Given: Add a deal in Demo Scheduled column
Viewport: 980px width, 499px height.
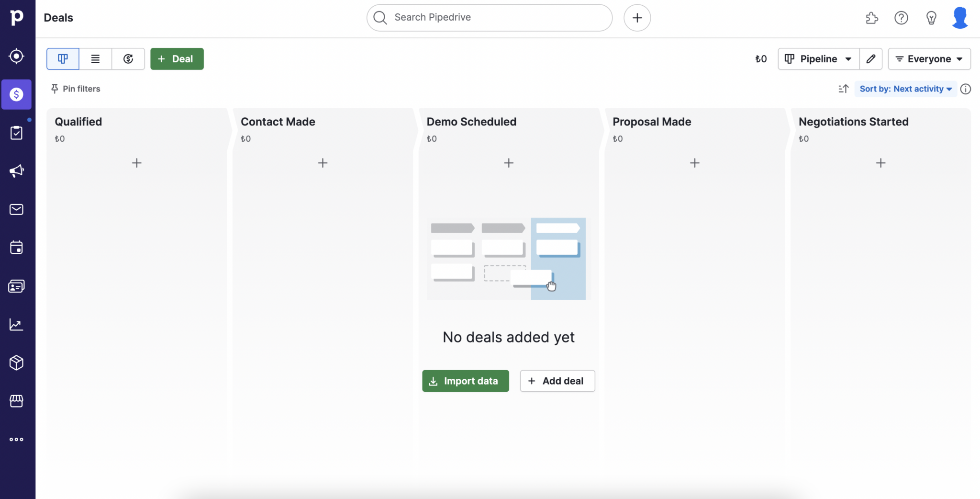Looking at the screenshot, I should (508, 163).
